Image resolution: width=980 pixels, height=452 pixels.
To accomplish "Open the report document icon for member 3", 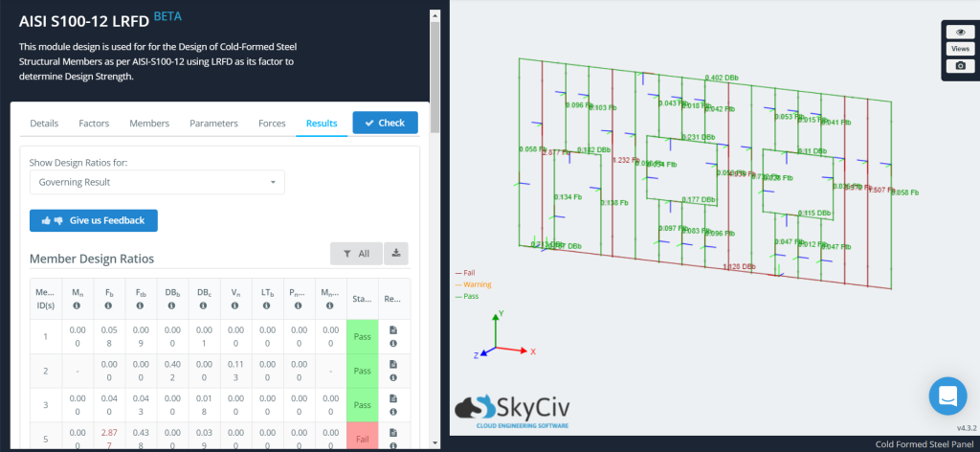I will [393, 405].
